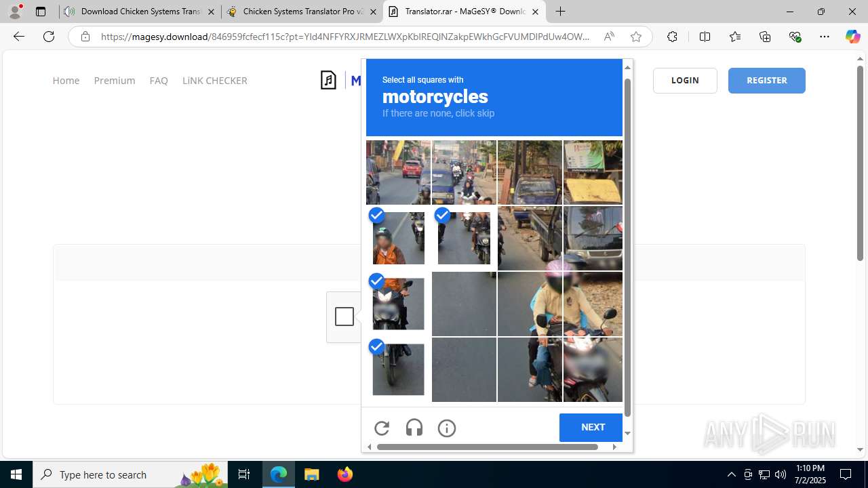Select tile with the yellow sign board
The height and width of the screenshot is (488, 868).
coord(593,172)
